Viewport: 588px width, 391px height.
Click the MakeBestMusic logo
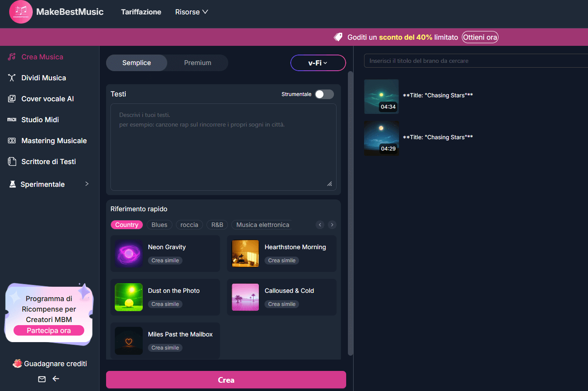[x=21, y=12]
